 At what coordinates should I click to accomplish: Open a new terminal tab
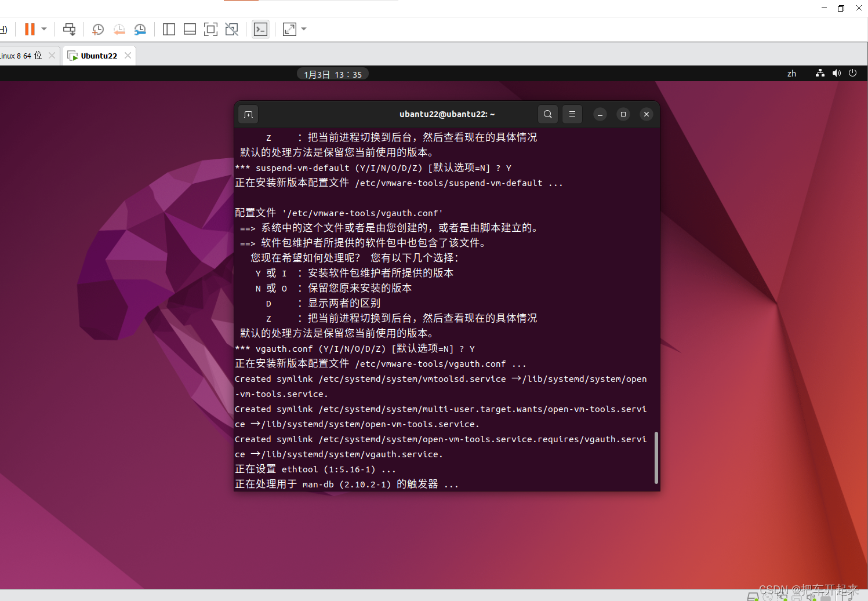click(248, 114)
